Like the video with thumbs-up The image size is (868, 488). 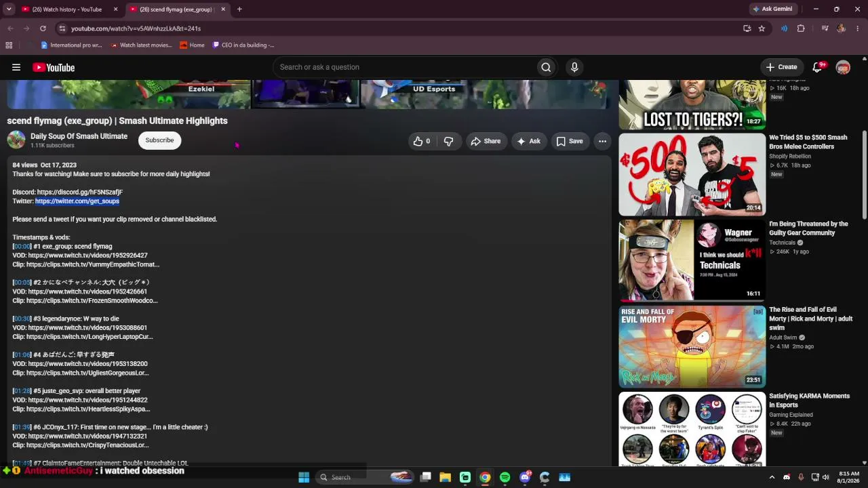(x=422, y=141)
